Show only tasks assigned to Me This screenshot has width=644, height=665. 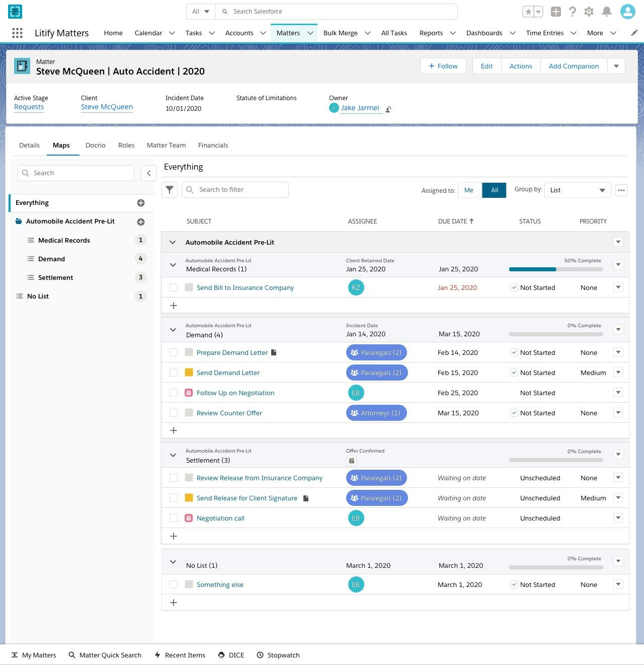[469, 190]
